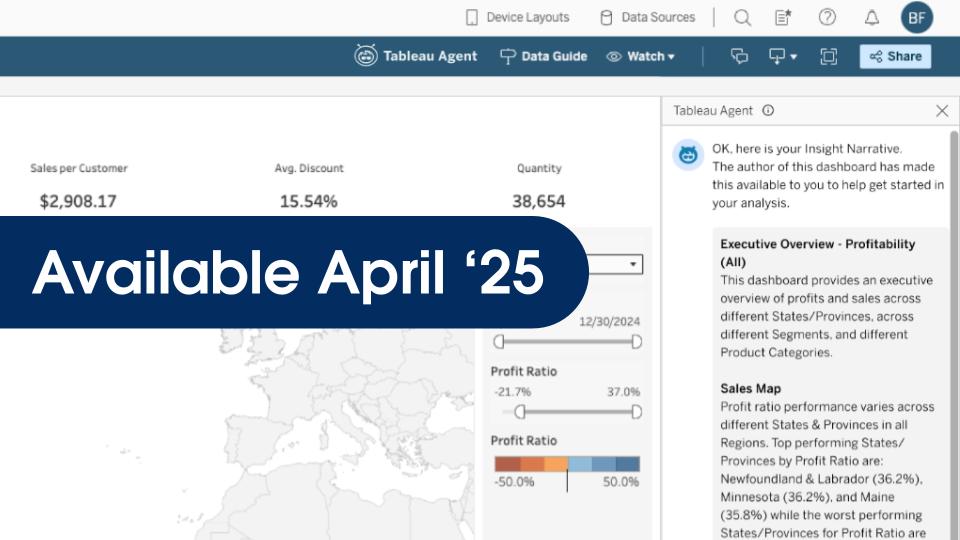Expand the filter dropdown above the date slider

tap(633, 265)
